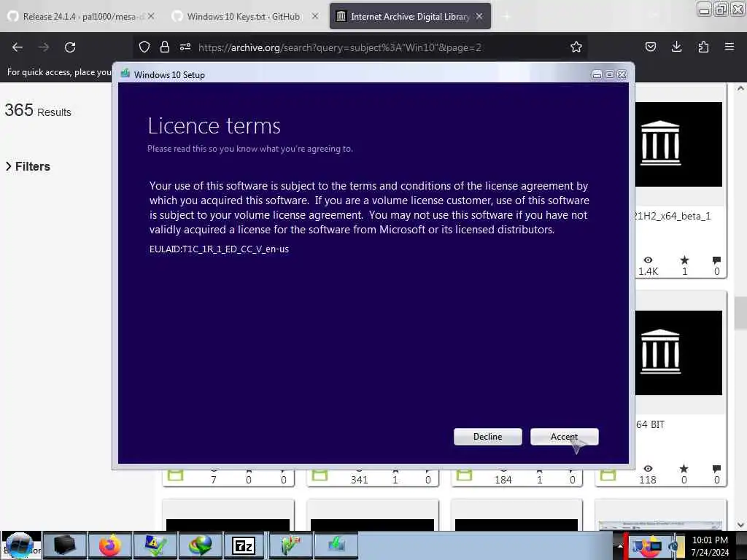Open warning checkmark app in taskbar
The height and width of the screenshot is (560, 747).
(x=155, y=545)
